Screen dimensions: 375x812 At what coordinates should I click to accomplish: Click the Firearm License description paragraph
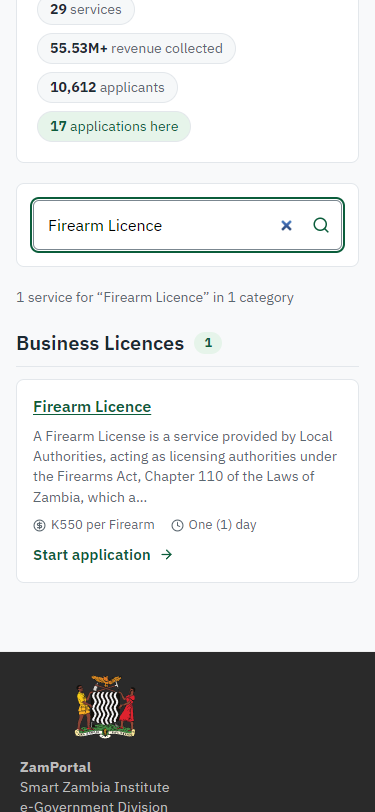[185, 467]
